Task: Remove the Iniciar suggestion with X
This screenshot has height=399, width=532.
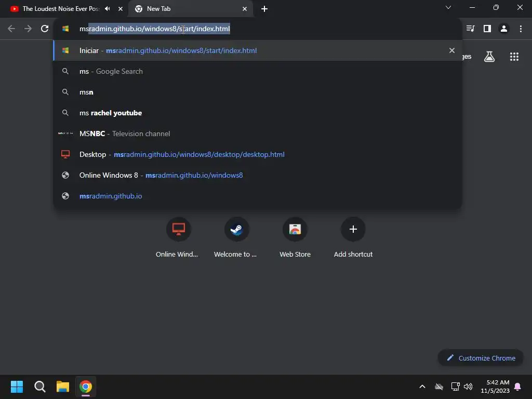Action: 452,50
